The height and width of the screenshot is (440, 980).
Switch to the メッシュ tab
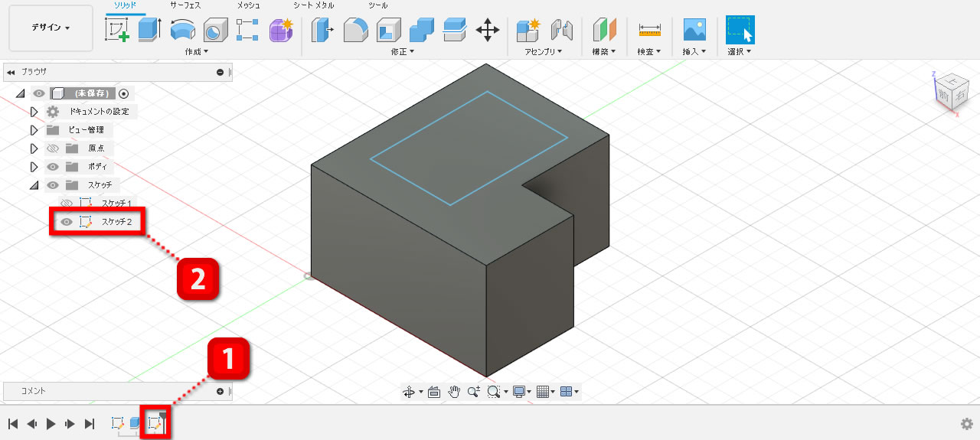[248, 5]
